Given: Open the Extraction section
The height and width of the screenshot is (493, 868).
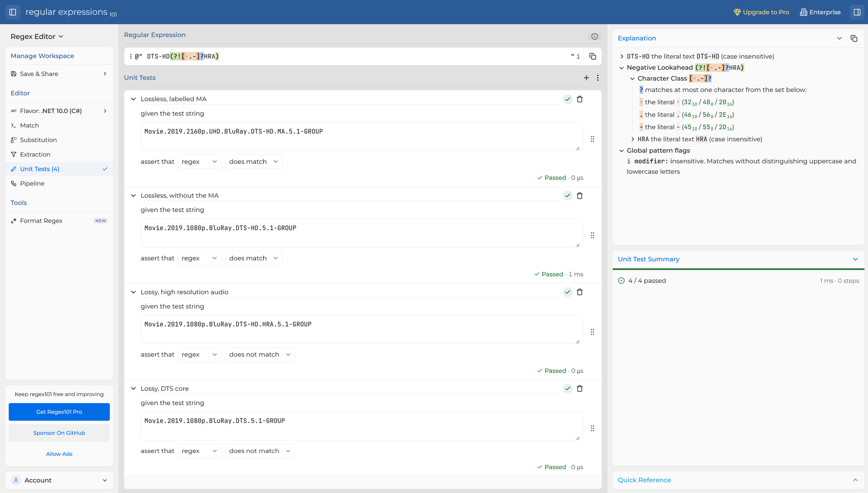Looking at the screenshot, I should [59, 154].
